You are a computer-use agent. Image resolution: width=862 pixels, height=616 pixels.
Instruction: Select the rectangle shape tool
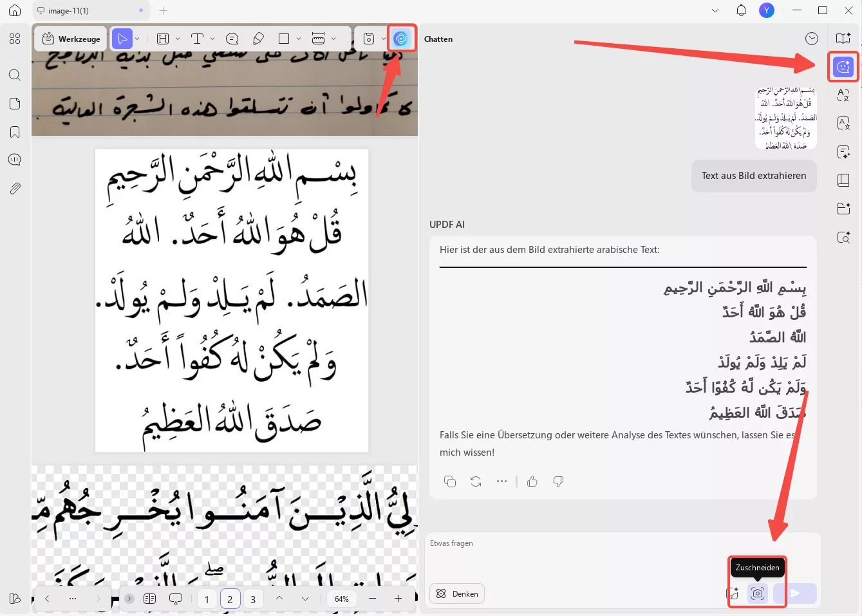click(283, 38)
